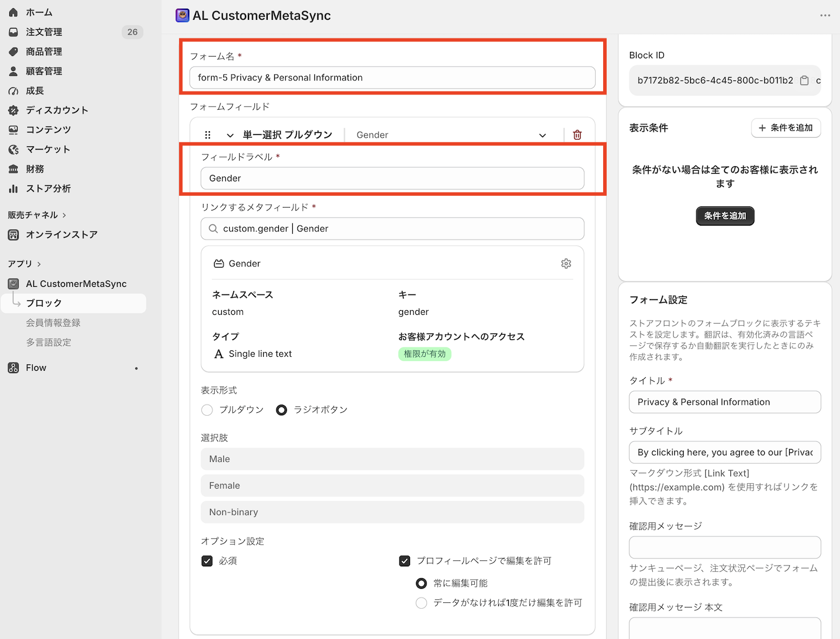The image size is (840, 639).
Task: Click the Non-binary option field
Action: (x=393, y=512)
